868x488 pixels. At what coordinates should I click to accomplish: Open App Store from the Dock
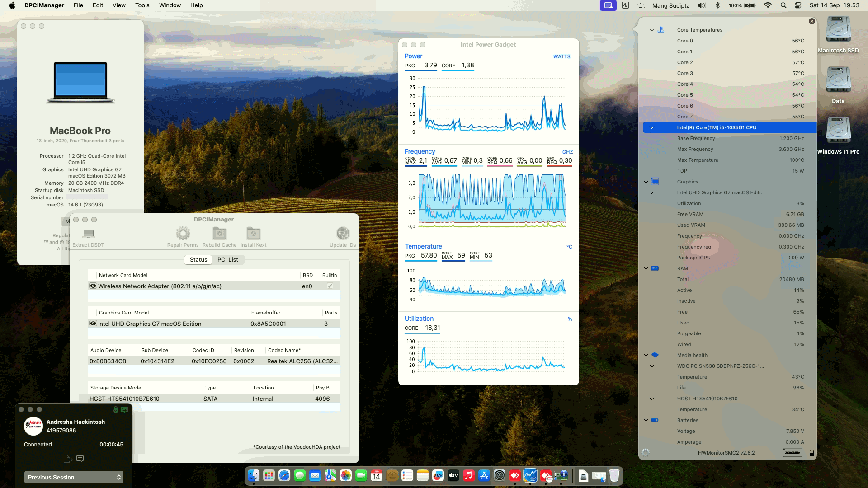point(484,475)
